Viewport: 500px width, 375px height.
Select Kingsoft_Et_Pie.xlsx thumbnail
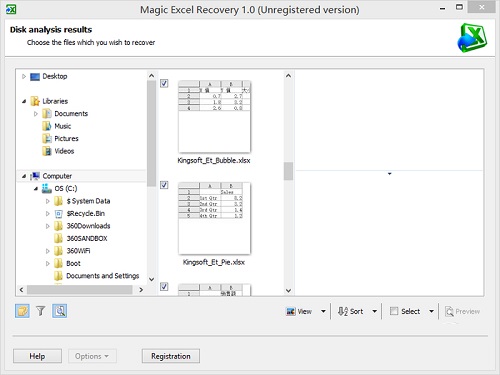coord(214,218)
